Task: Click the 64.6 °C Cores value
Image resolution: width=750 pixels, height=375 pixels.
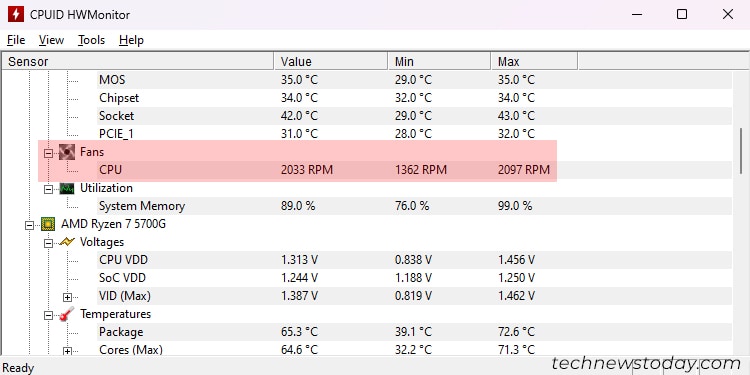Action: pos(299,350)
